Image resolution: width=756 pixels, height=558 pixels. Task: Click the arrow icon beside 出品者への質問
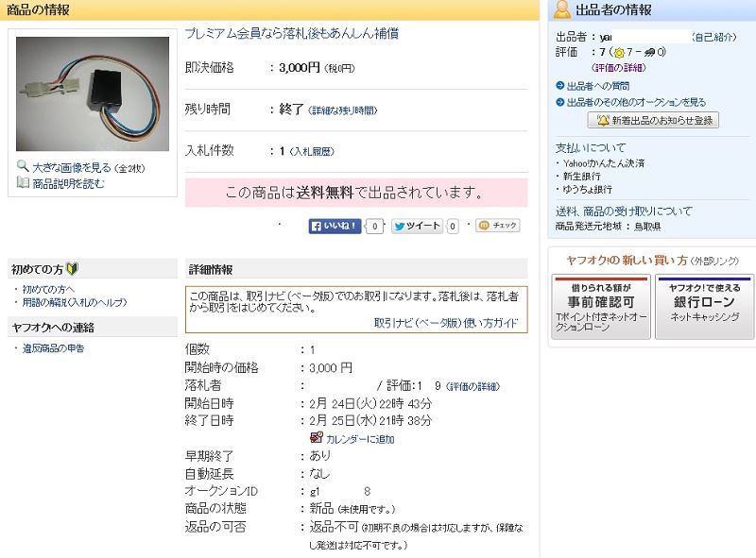(x=559, y=86)
